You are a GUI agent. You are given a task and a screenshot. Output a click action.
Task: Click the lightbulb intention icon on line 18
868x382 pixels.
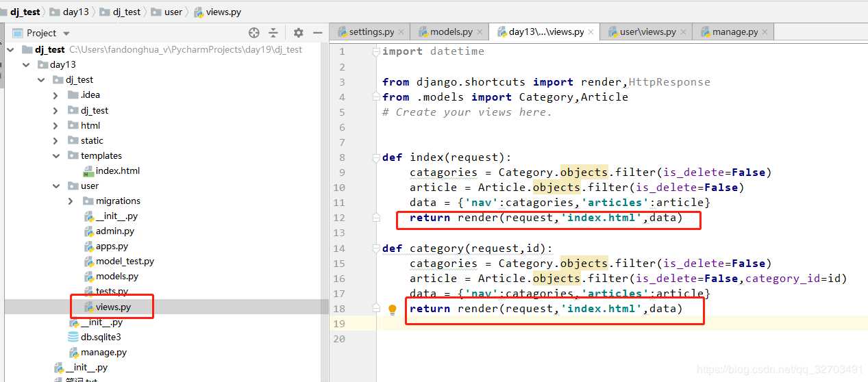(393, 309)
